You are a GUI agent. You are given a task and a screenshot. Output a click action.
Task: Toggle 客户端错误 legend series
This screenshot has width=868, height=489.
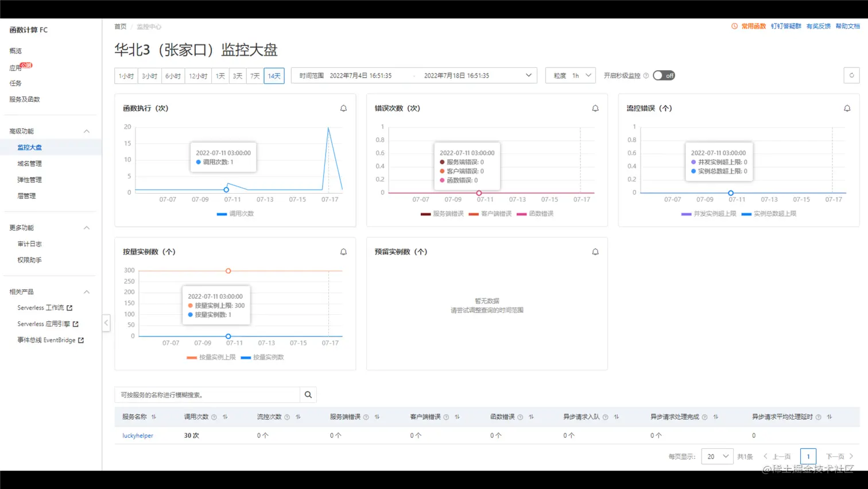490,214
